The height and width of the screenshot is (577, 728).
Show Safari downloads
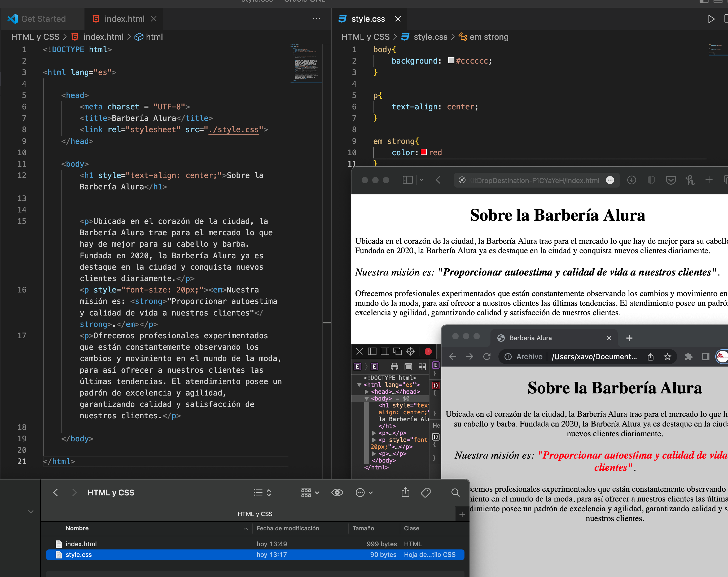point(631,180)
